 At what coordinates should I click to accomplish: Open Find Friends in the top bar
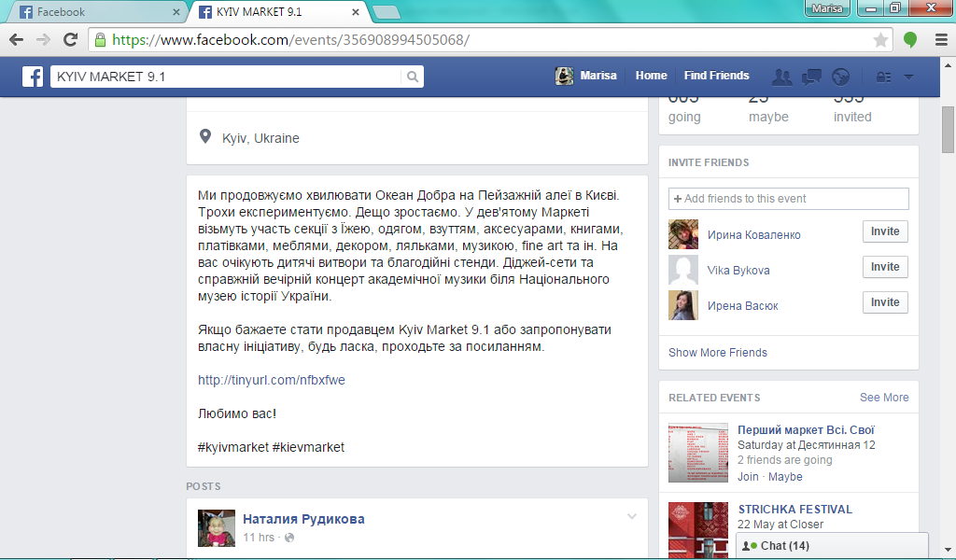(716, 76)
